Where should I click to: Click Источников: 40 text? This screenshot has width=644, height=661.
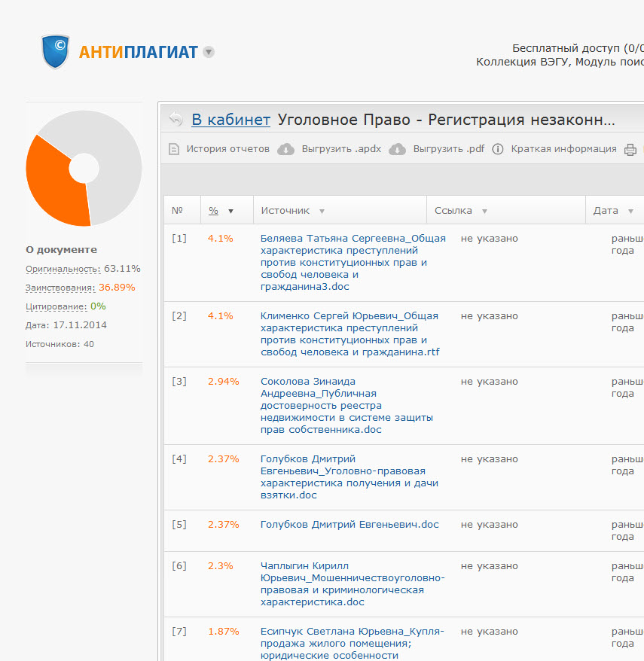(60, 344)
